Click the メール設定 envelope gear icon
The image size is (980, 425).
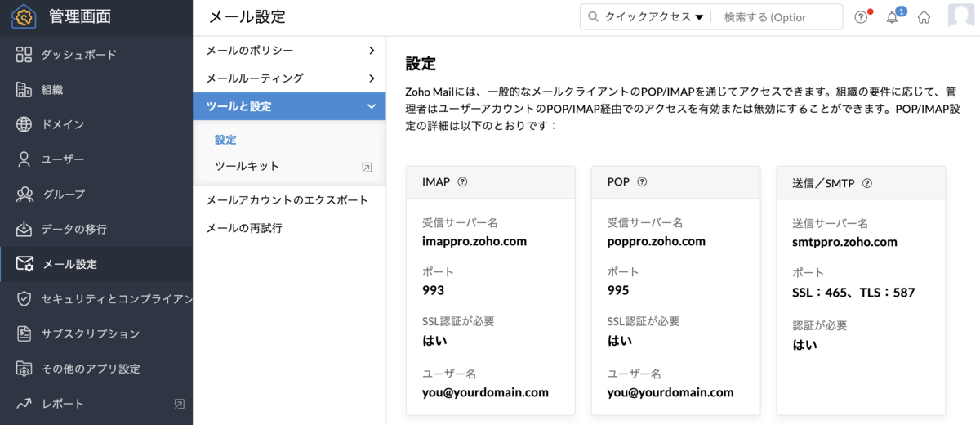24,264
